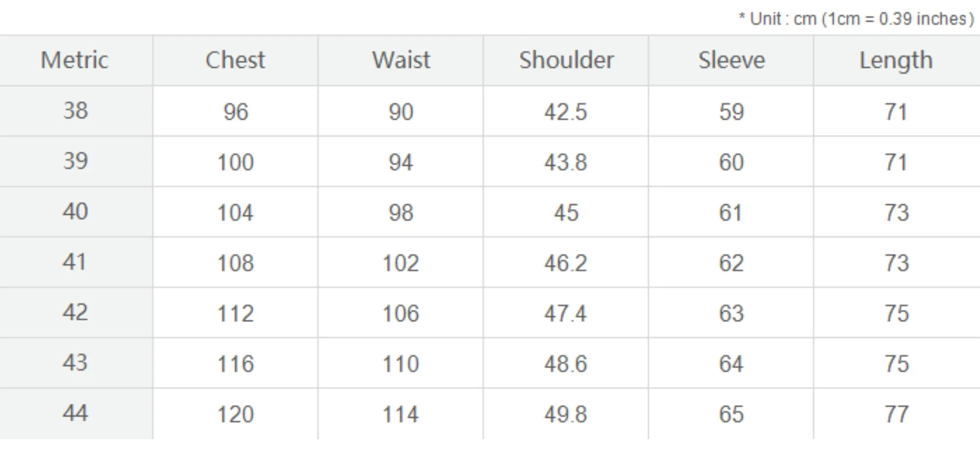Click waist value 102 cell
980x476 pixels.
pyautogui.click(x=401, y=263)
